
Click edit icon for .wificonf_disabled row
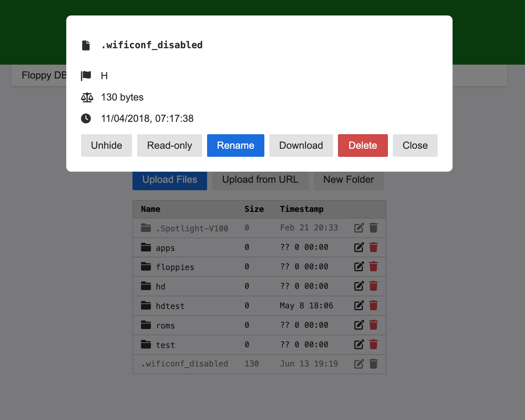pos(359,364)
